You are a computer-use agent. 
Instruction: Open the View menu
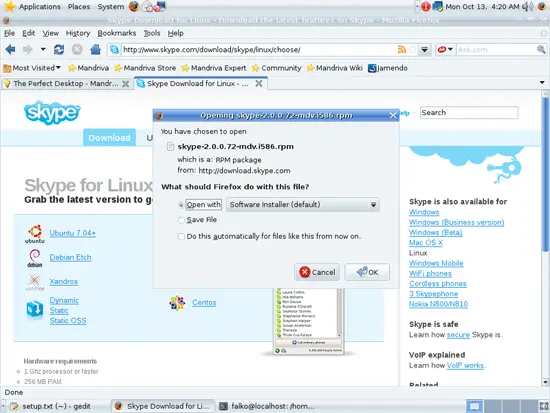point(51,33)
